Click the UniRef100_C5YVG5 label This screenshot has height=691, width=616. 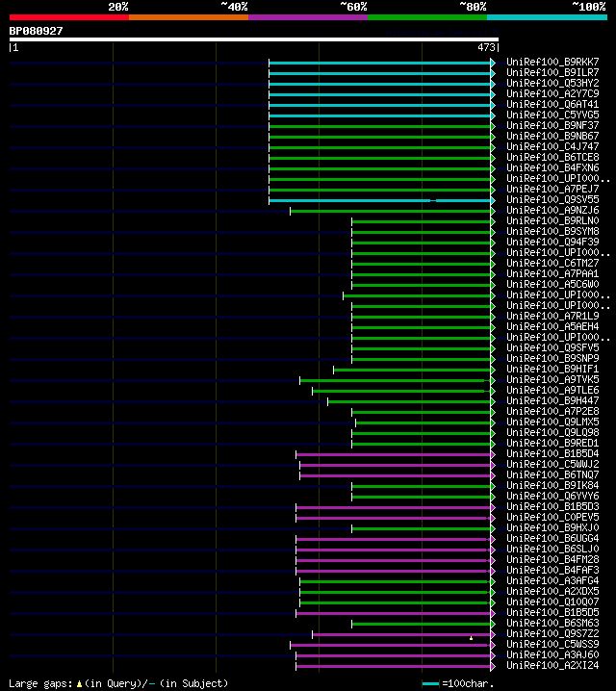click(552, 115)
